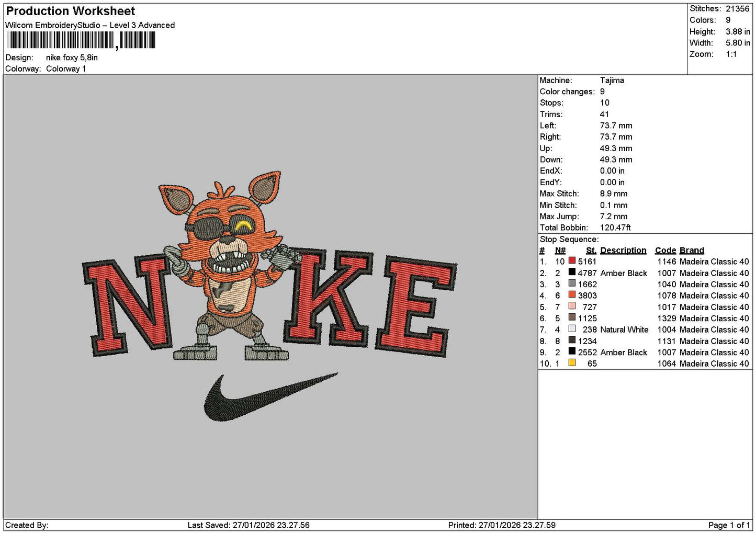Click the Description column header

623,250
